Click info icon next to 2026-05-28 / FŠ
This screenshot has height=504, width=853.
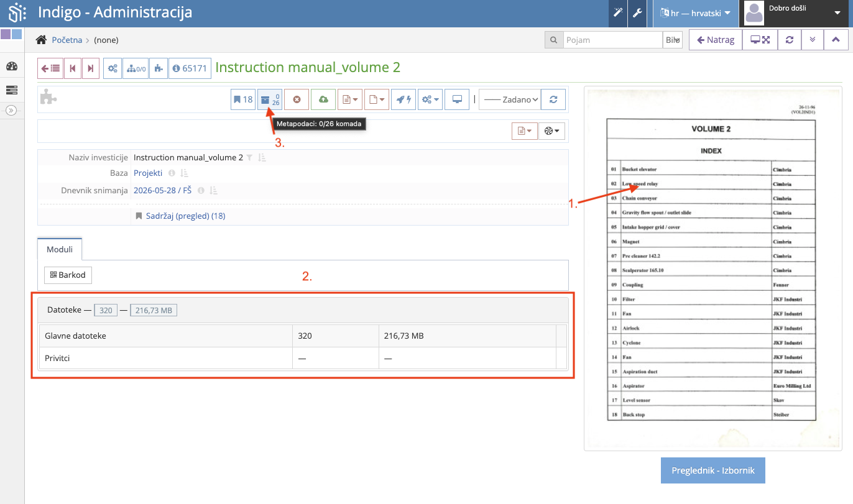coord(201,191)
